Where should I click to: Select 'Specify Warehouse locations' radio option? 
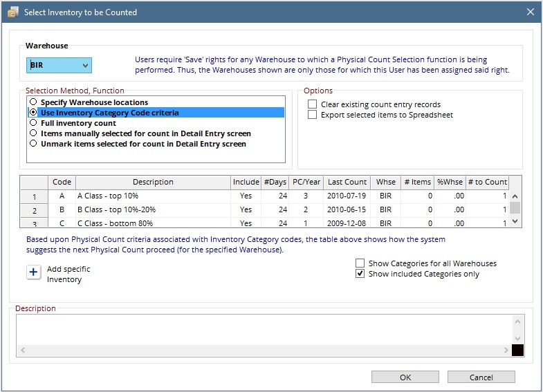point(33,102)
